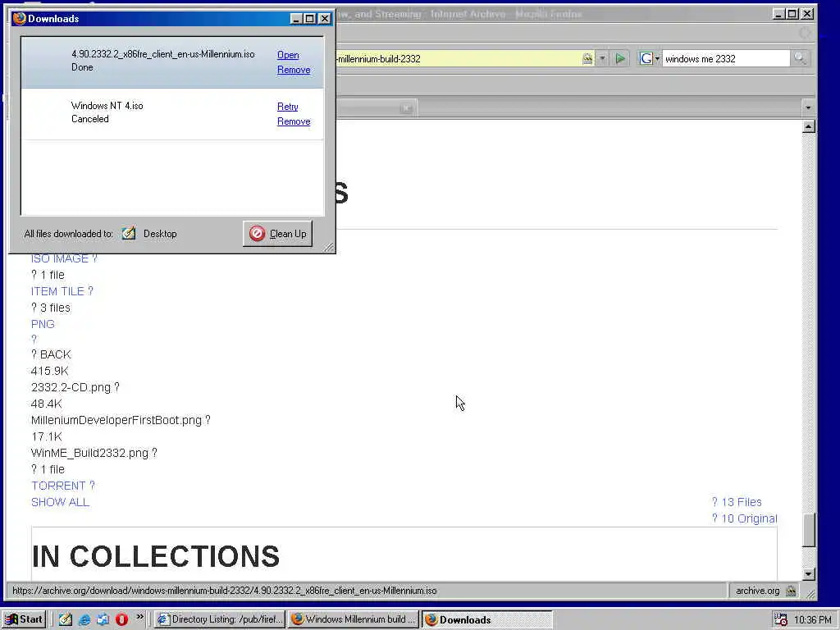Viewport: 840px width, 630px height.
Task: Open the Desktop download folder icon
Action: 129,234
